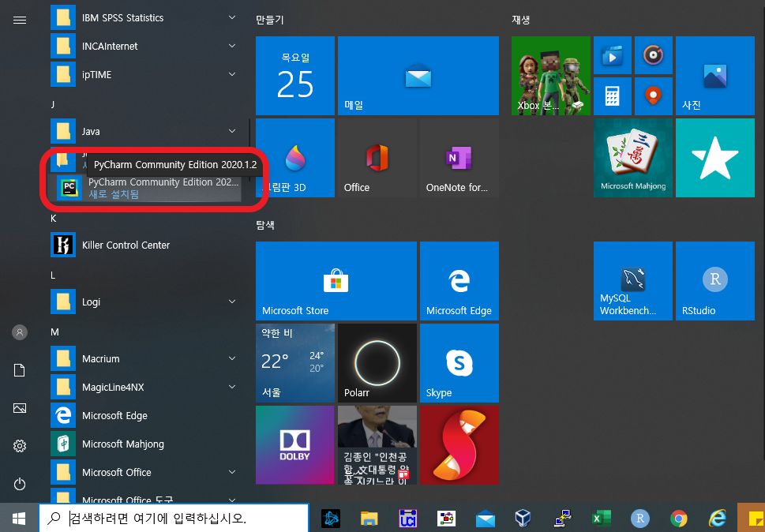Open Settings from the gear icon
765x532 pixels.
click(x=20, y=446)
